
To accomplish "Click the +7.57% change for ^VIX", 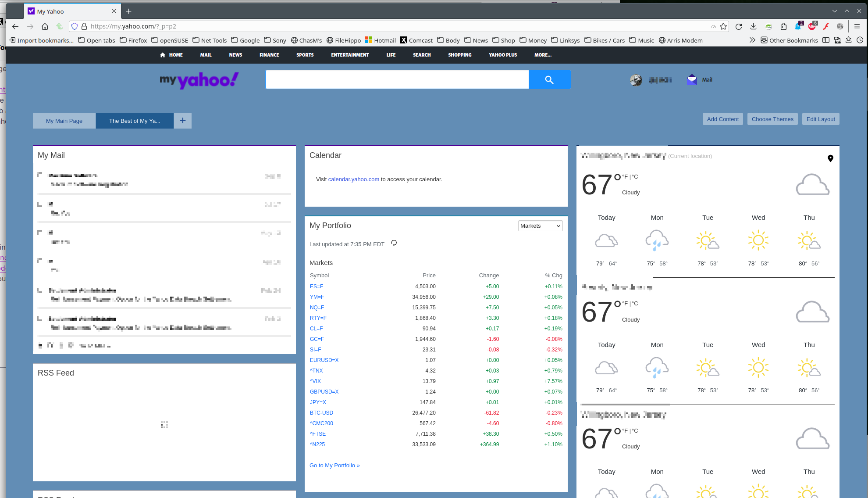I will tap(553, 381).
